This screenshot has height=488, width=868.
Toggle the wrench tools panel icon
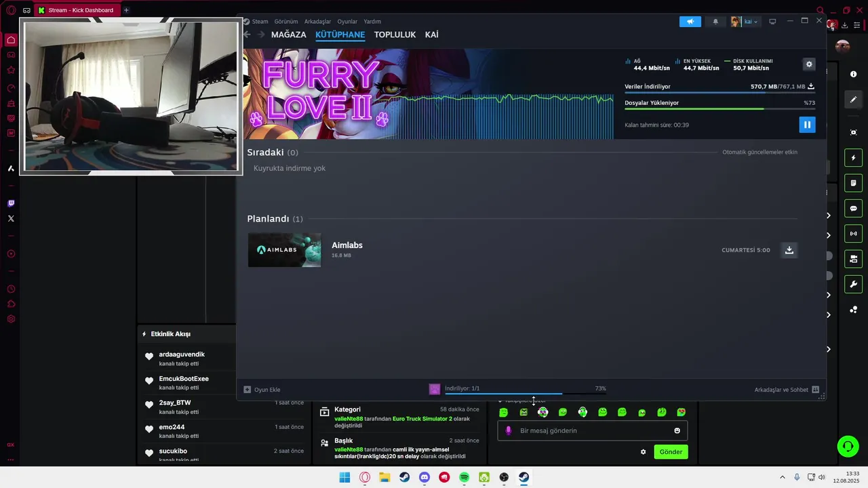click(x=854, y=284)
